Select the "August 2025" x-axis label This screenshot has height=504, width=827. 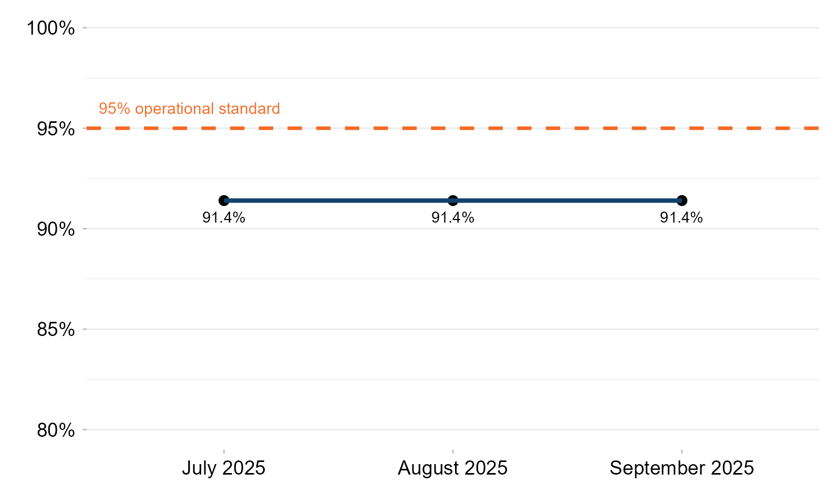[x=453, y=468]
